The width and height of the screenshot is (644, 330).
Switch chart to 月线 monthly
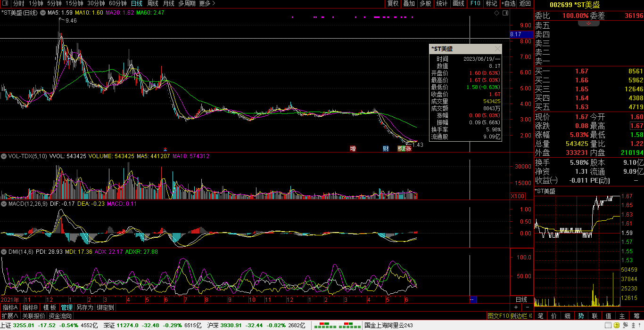pos(168,3)
